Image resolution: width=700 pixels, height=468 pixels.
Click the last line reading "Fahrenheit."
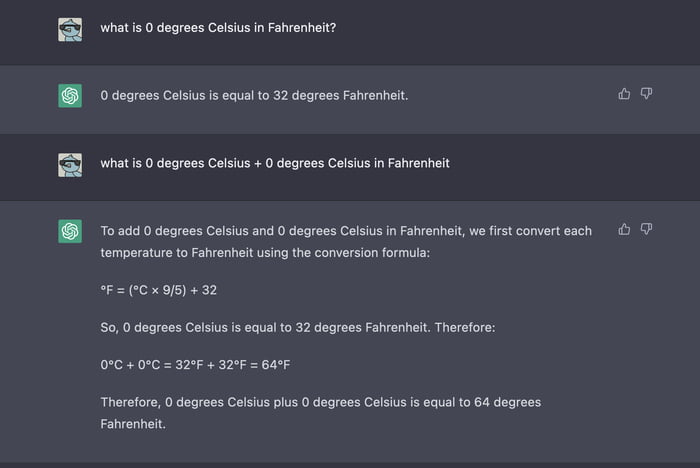click(x=133, y=424)
